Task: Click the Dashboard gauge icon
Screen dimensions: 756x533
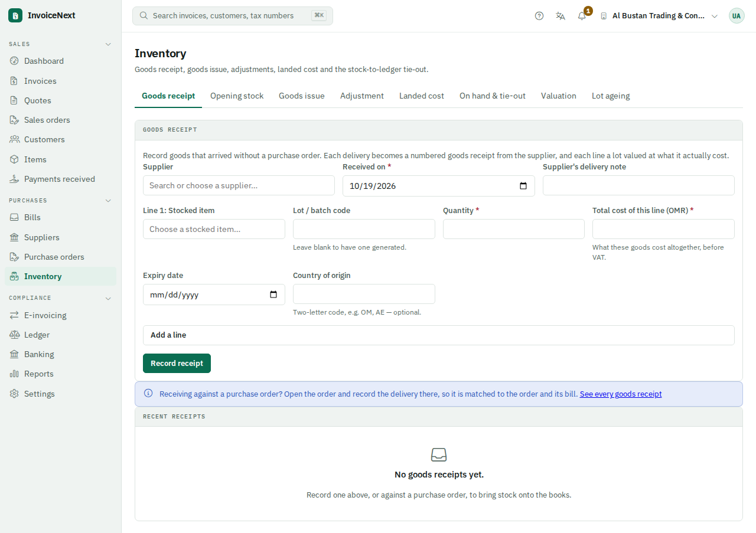Action: pyautogui.click(x=14, y=61)
